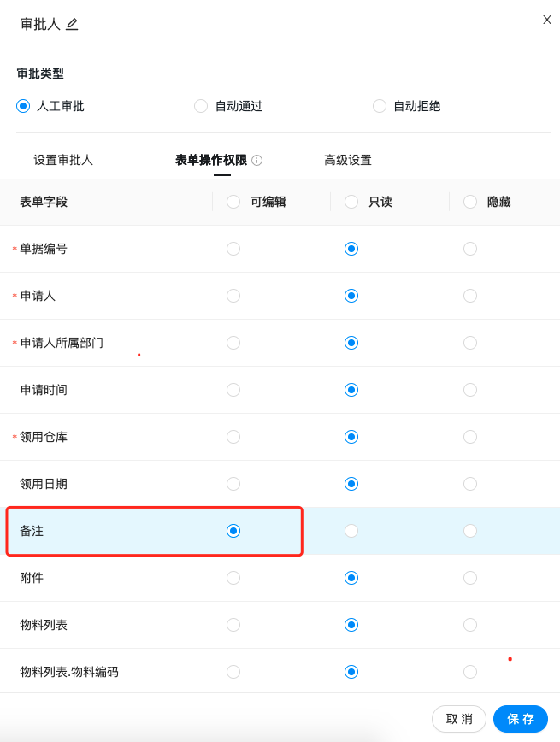This screenshot has height=742, width=560.
Task: Click the info icon next to 表单操作权限
Action: pos(256,160)
